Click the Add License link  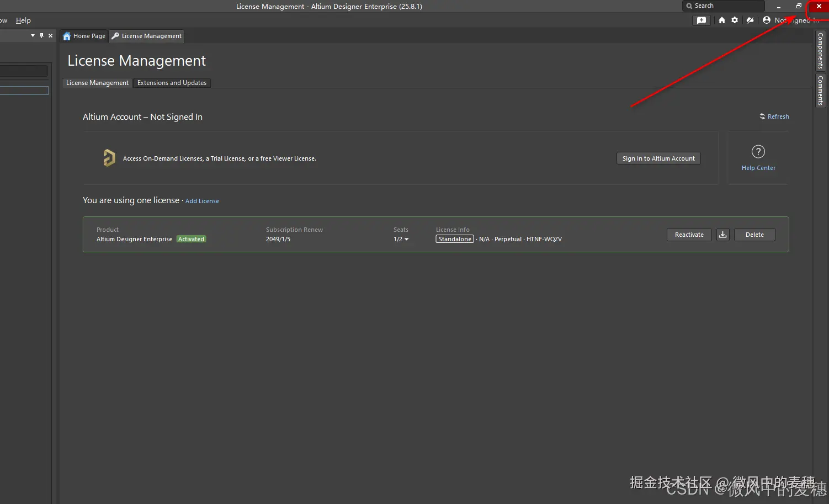(x=202, y=201)
